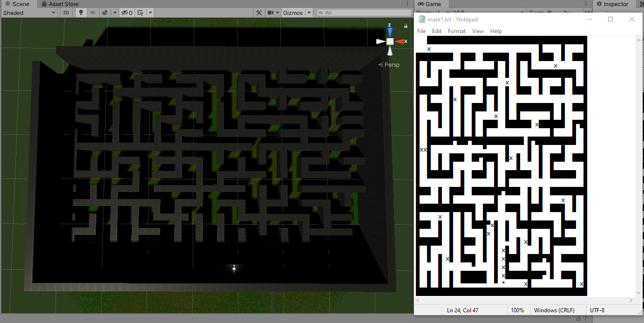Click red X axis cone on gizmo

[x=399, y=41]
